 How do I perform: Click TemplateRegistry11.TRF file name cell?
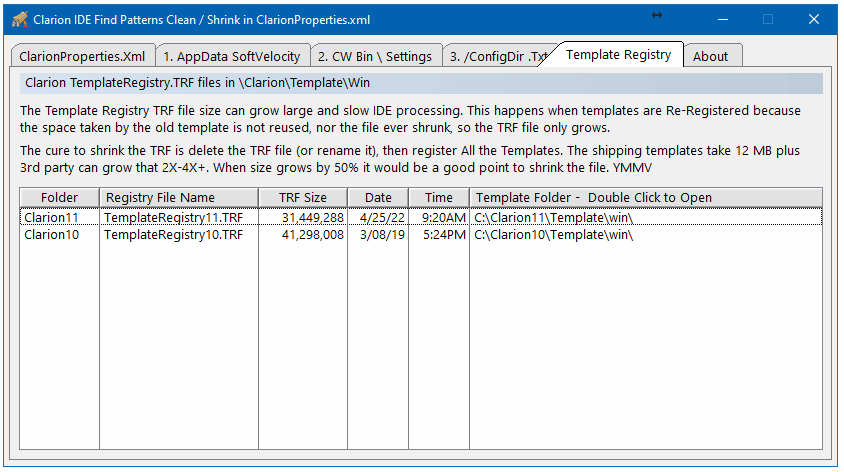pos(173,216)
